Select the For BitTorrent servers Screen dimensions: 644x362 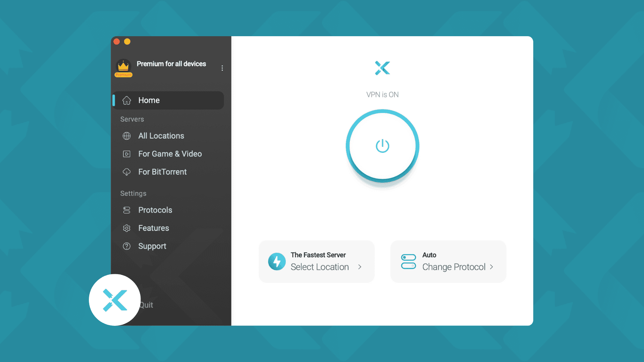point(161,172)
